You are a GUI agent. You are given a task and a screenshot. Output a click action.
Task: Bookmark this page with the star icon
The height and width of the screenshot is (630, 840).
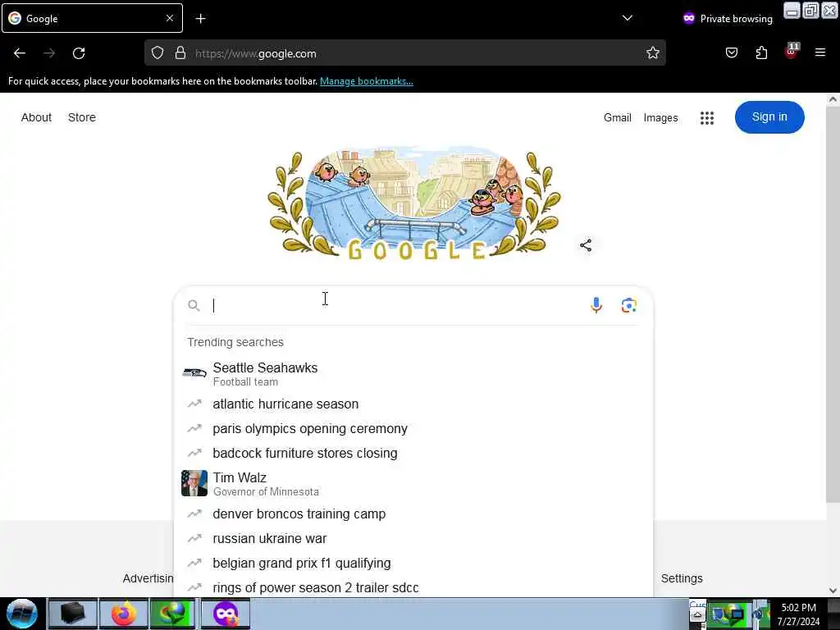tap(652, 53)
